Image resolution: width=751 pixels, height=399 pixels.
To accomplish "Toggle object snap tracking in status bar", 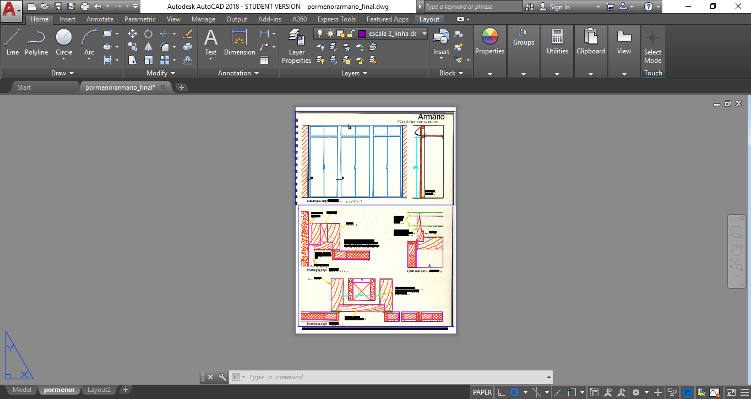I will pyautogui.click(x=558, y=392).
